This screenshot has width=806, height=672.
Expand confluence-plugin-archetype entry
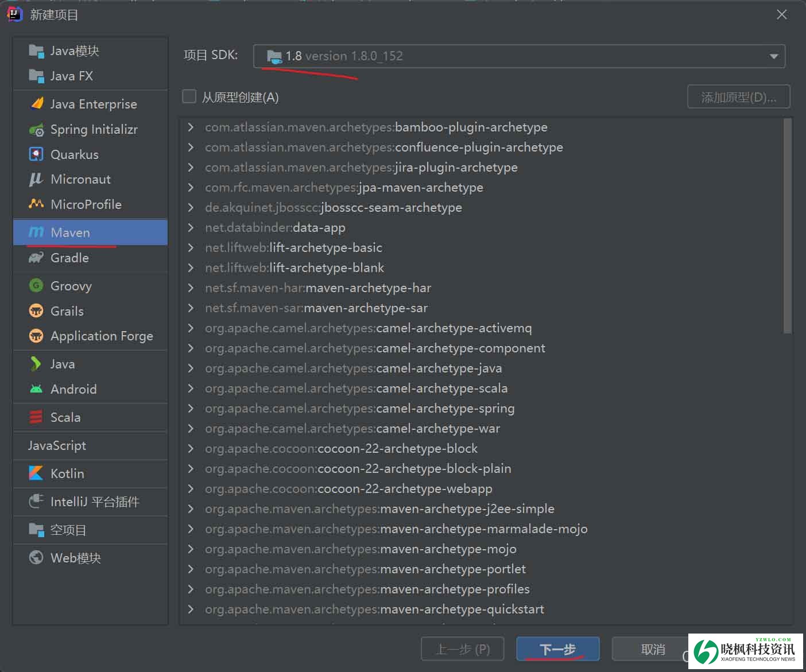(x=191, y=147)
